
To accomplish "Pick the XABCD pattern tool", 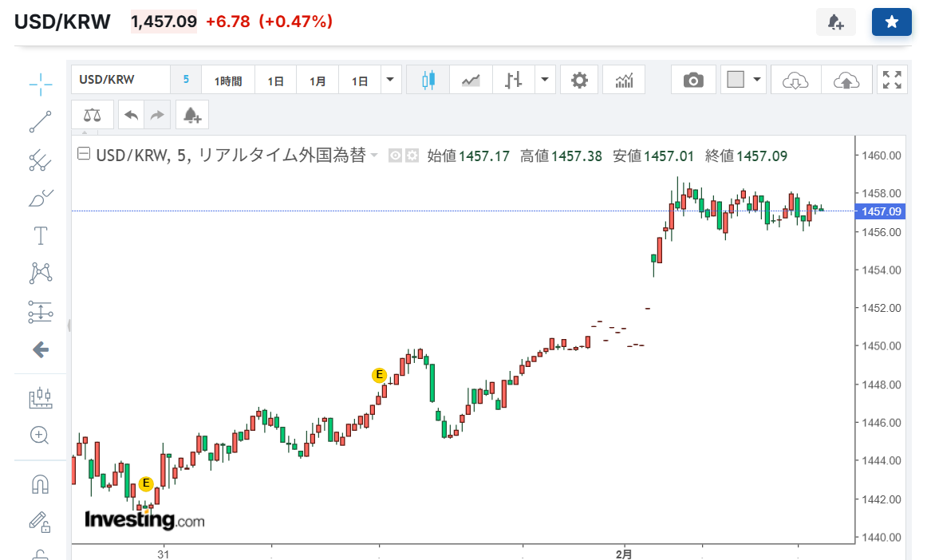I will click(40, 274).
